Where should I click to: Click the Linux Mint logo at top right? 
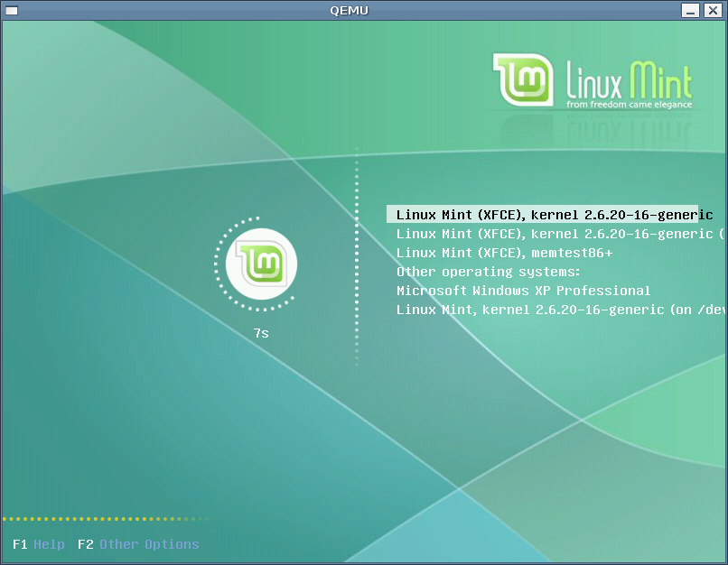(592, 80)
